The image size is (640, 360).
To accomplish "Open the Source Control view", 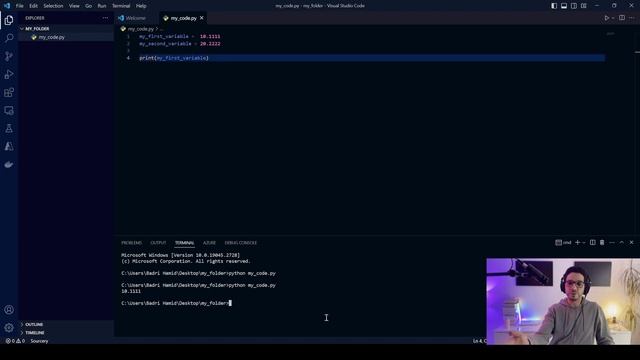I will pos(9,56).
